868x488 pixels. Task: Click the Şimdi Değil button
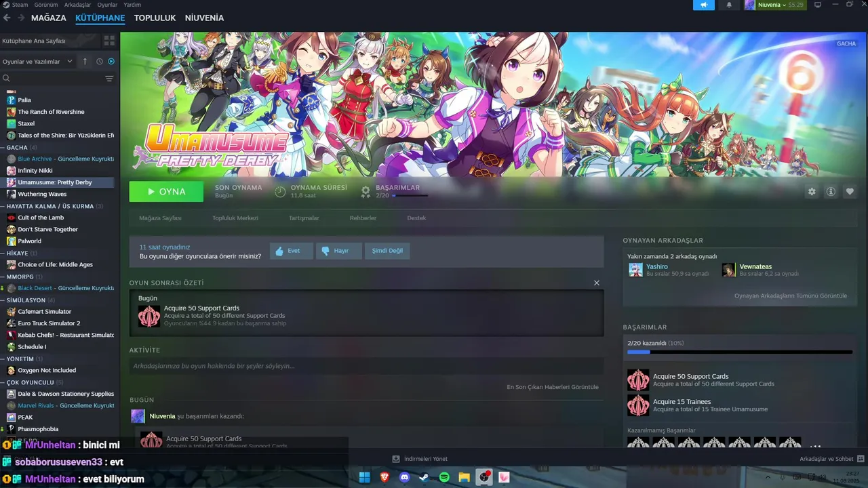pos(387,251)
